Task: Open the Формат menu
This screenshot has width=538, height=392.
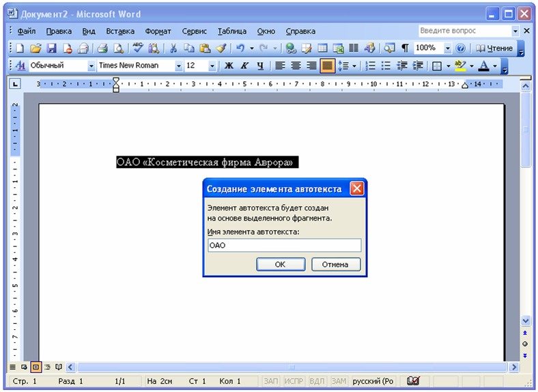Action: [158, 31]
